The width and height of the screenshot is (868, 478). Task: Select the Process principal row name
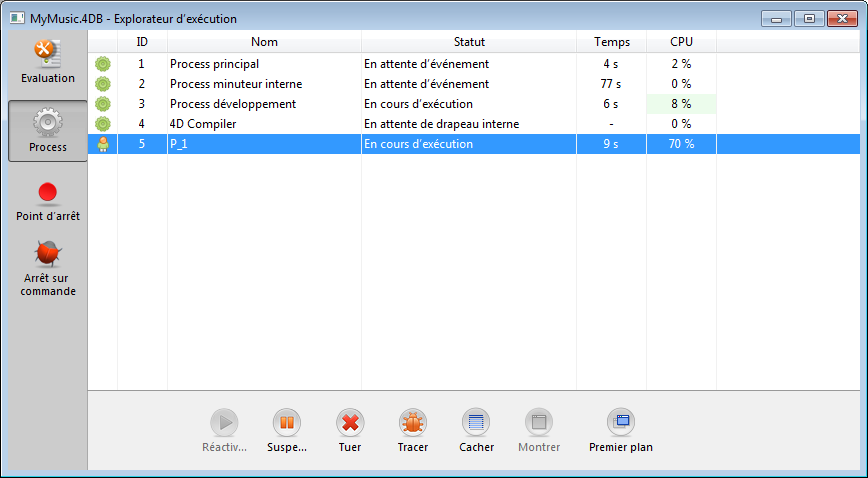[214, 64]
